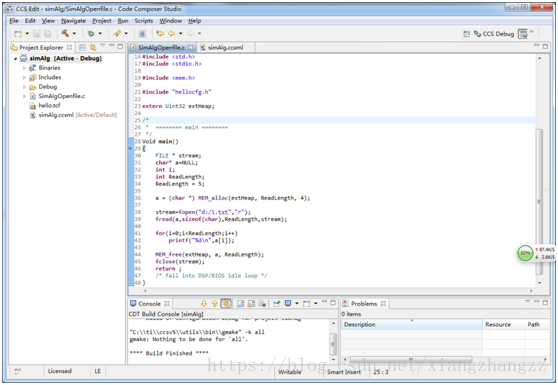558x385 pixels.
Task: Click the console previous-error up arrow icon
Action: click(x=215, y=304)
